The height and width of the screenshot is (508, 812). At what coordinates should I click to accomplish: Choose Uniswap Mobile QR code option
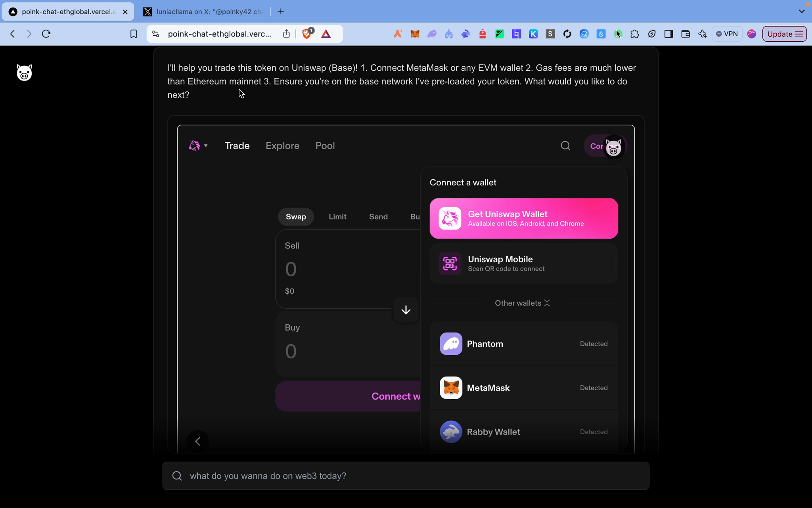click(x=523, y=264)
